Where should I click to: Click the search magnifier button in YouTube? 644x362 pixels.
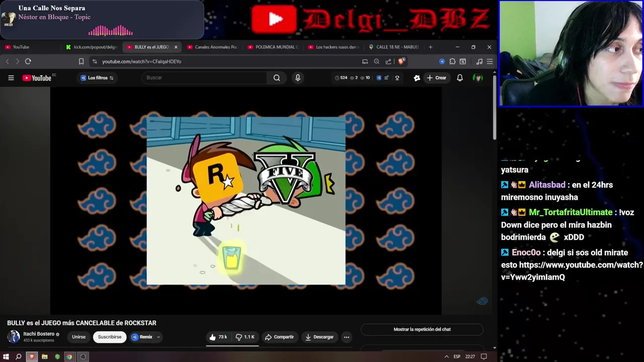[277, 78]
